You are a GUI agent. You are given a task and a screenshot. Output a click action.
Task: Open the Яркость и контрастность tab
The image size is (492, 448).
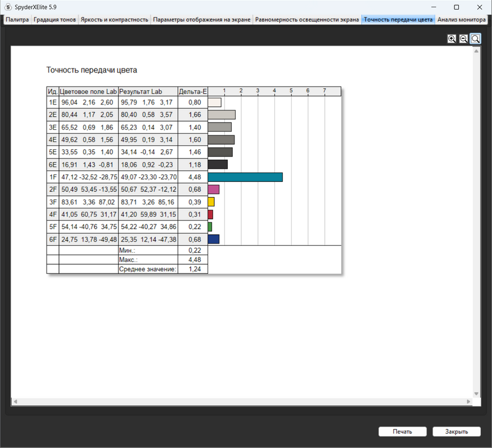click(114, 20)
